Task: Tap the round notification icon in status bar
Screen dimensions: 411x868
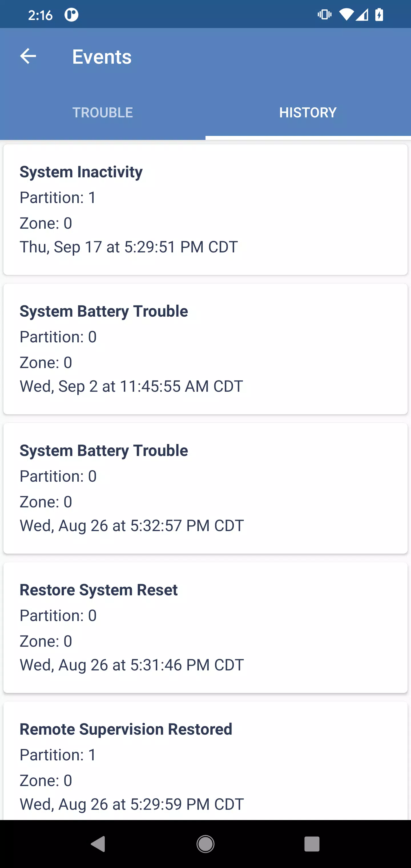Action: [71, 15]
